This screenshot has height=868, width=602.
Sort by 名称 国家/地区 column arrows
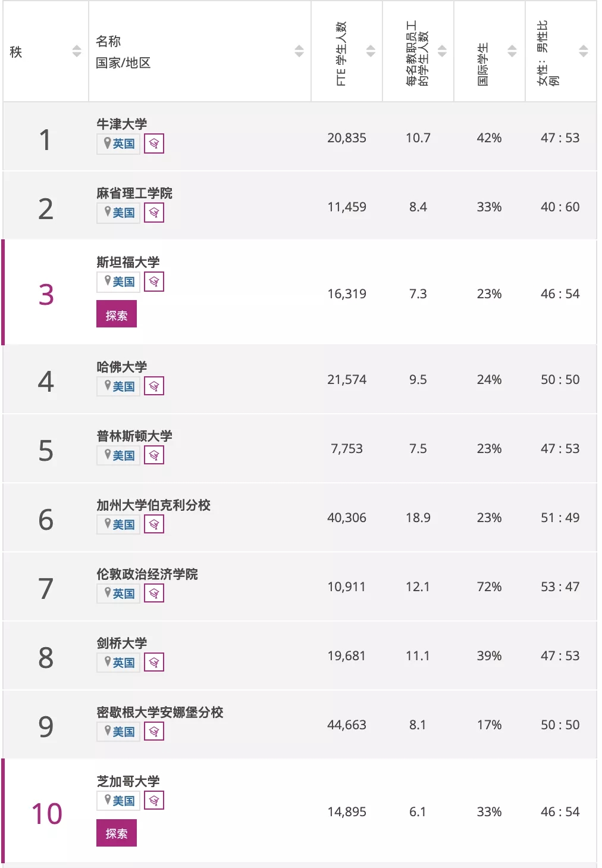299,51
